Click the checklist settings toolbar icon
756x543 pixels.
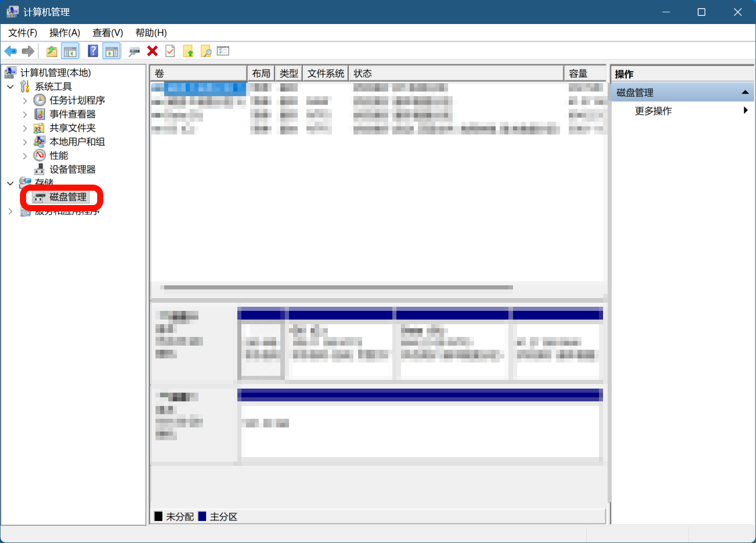coord(223,51)
